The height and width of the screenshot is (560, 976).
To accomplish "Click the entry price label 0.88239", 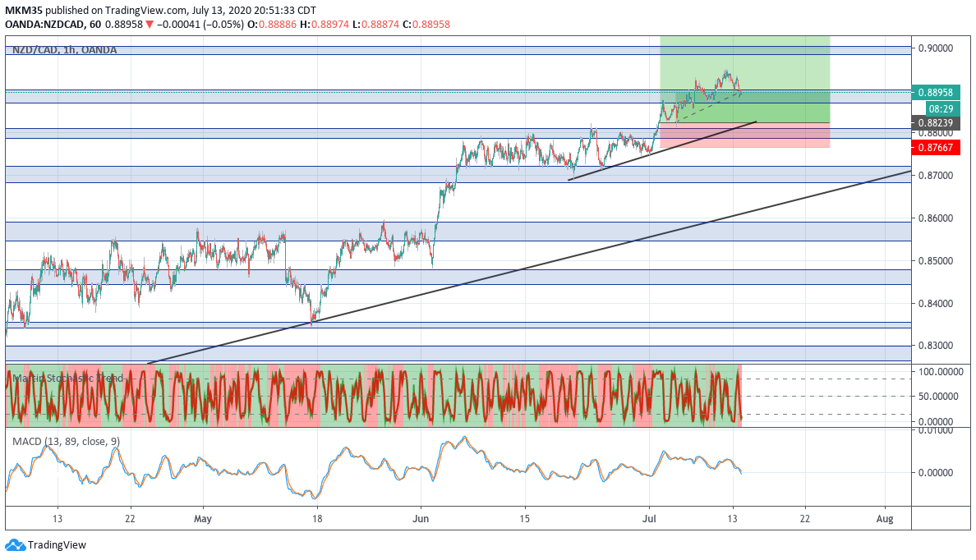I will (x=936, y=123).
